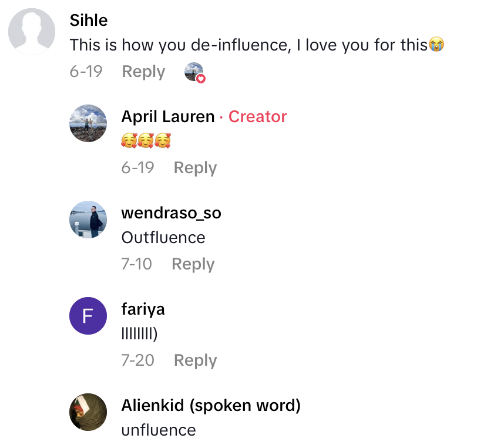Open Alienkid's rooster profile avatar
This screenshot has width=504, height=445.
click(88, 412)
